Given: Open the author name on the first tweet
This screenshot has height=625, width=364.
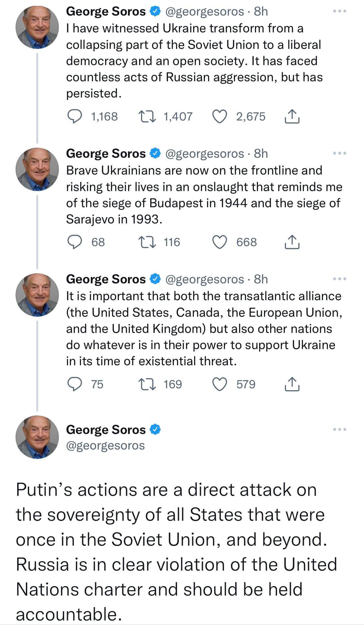Looking at the screenshot, I should pyautogui.click(x=106, y=12).
